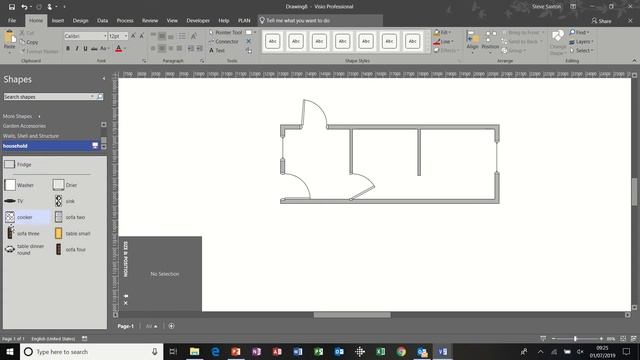Switch to the PLAN tab
Image resolution: width=640 pixels, height=360 pixels.
coord(244,20)
